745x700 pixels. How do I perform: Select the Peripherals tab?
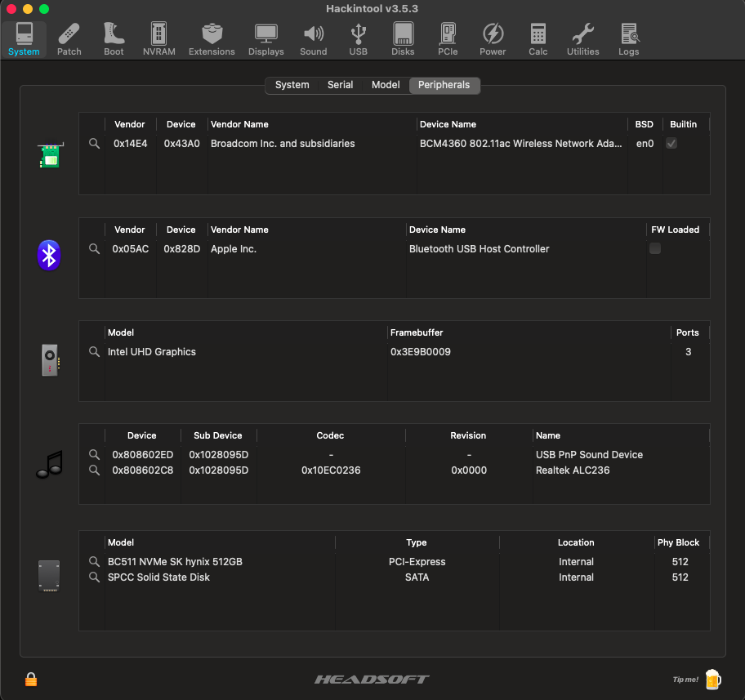point(444,85)
